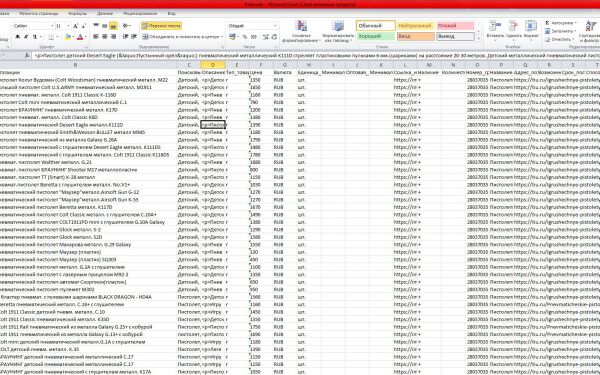Open Данные ribbon tab

[105, 13]
